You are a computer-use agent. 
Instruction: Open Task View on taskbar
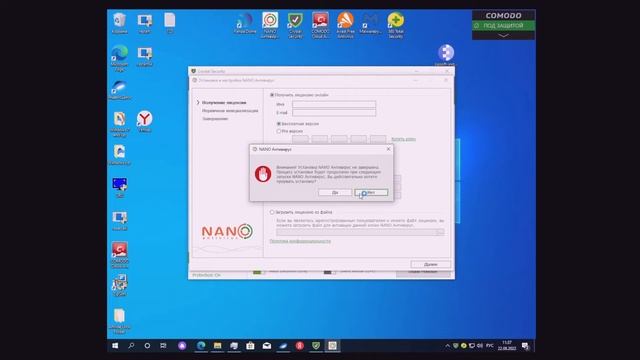pos(163,346)
